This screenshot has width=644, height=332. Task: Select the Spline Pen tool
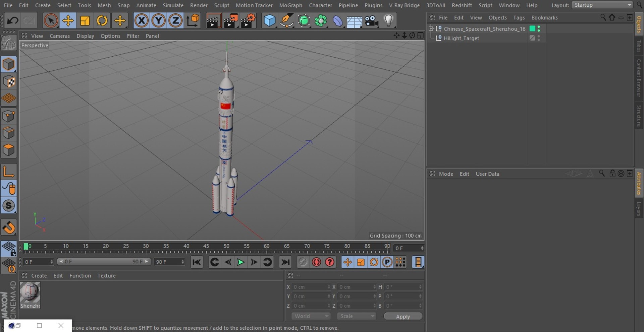click(287, 21)
